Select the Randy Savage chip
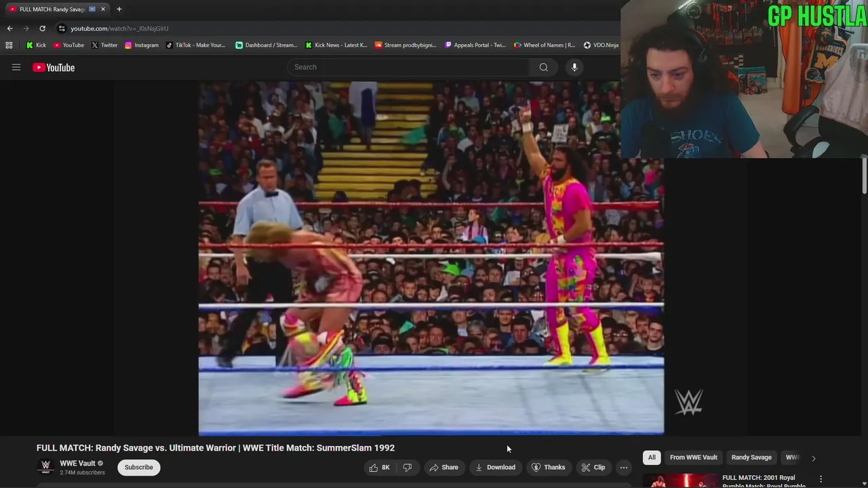 [751, 457]
